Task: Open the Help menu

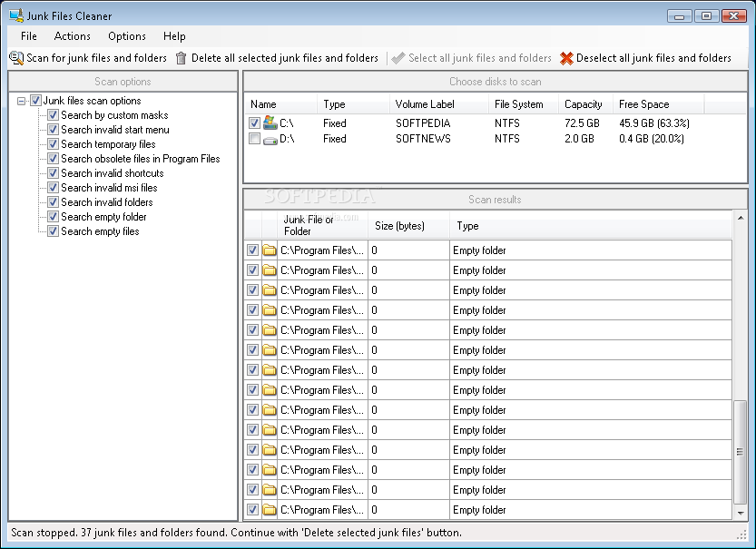Action: click(x=174, y=36)
